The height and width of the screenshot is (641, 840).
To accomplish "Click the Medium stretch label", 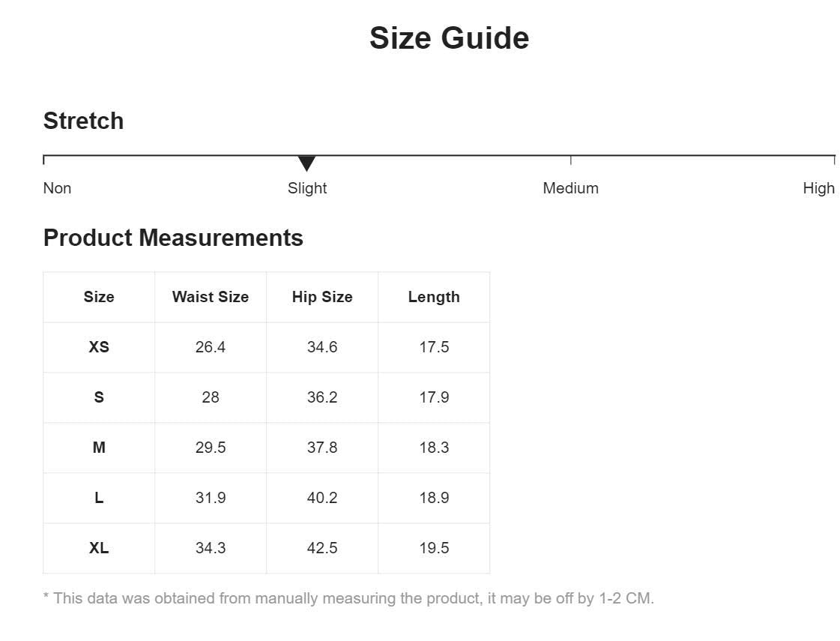I will point(570,188).
